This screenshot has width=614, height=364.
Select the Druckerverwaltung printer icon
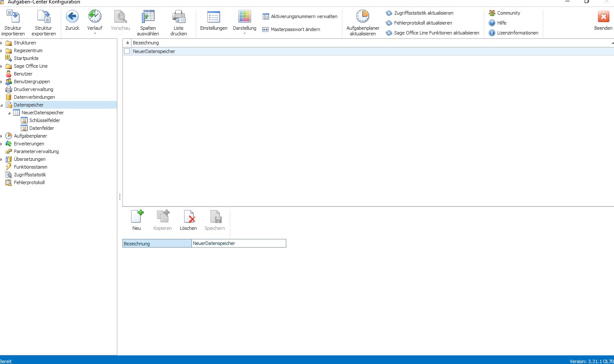coord(9,89)
